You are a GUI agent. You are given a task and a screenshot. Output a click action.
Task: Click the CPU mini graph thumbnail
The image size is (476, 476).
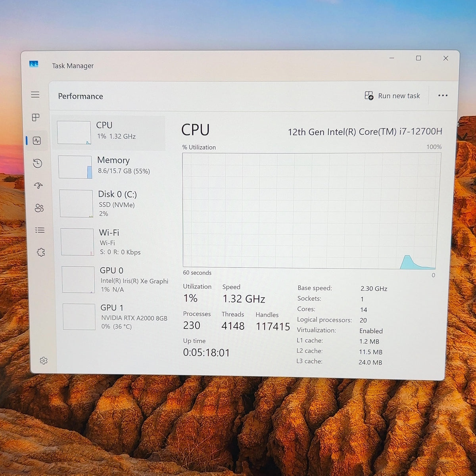click(74, 132)
